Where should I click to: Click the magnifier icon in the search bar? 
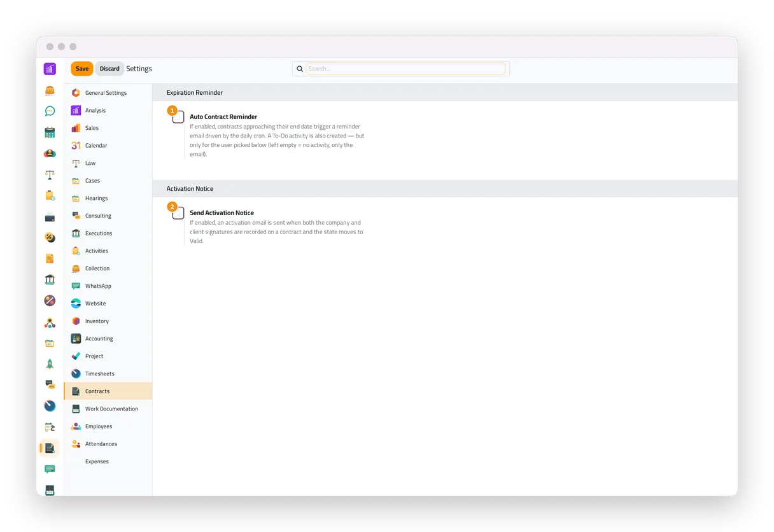[300, 69]
